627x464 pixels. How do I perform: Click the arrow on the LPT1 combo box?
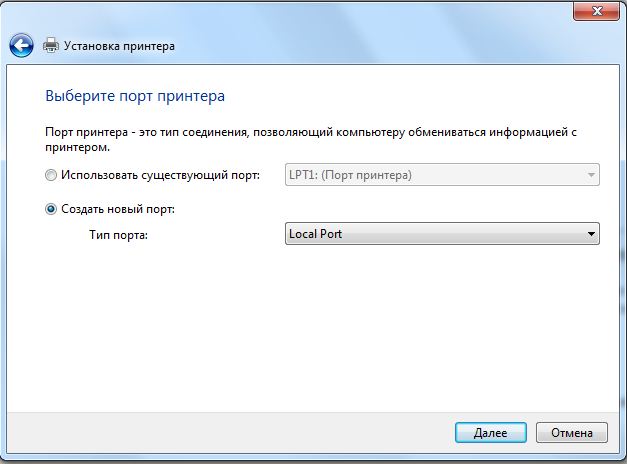(591, 176)
